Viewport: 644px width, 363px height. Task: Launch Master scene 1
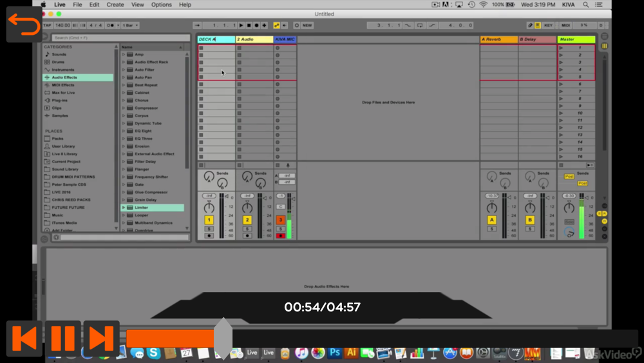coord(561,48)
